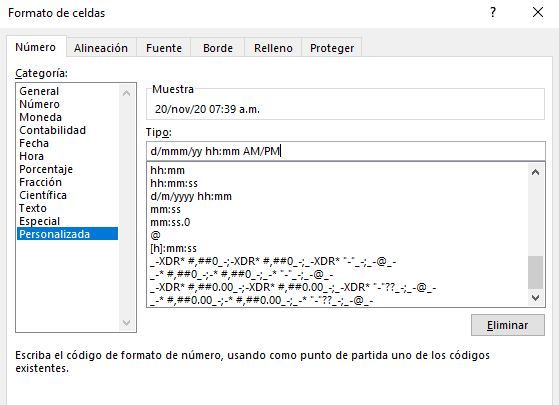
Task: Switch to the Número tab
Action: pyautogui.click(x=36, y=47)
